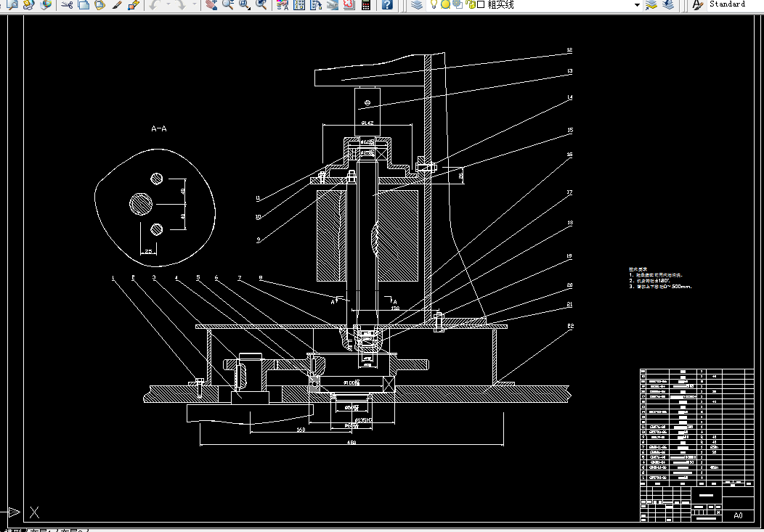
Task: Toggle layer freeze using the sun icon
Action: click(x=445, y=4)
